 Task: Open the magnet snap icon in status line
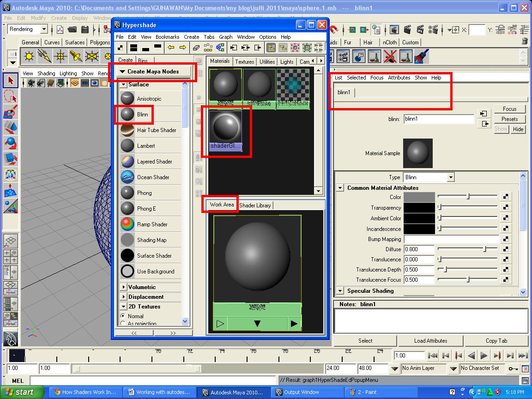pos(334,30)
